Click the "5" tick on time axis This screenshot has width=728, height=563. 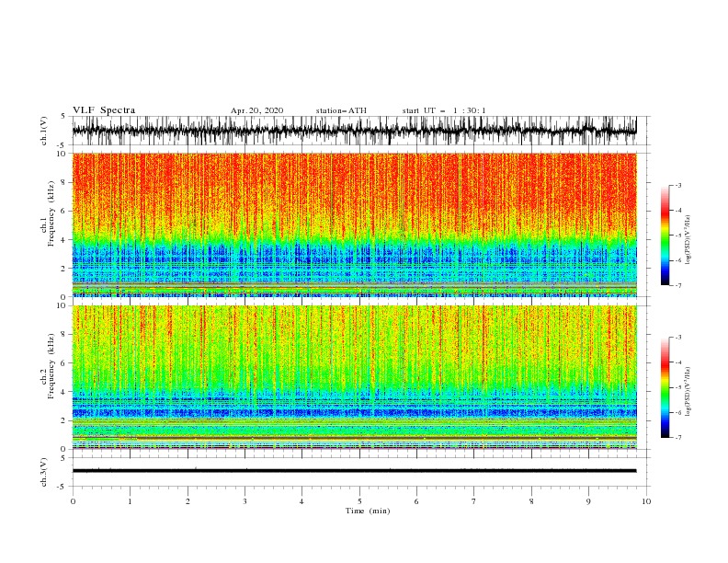pyautogui.click(x=359, y=501)
